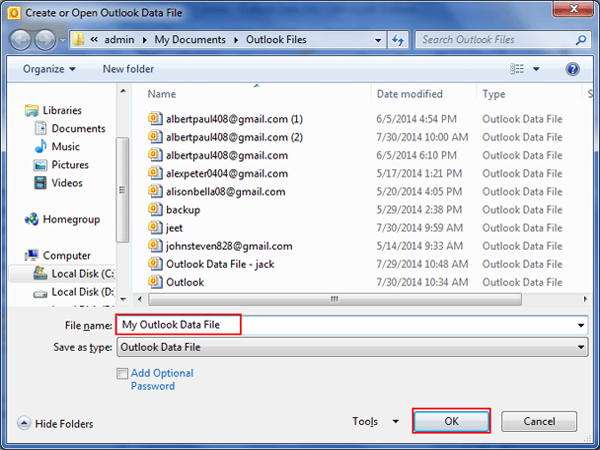
Task: Click file icon for albertpaul408@gmail.com (2)
Action: point(155,137)
